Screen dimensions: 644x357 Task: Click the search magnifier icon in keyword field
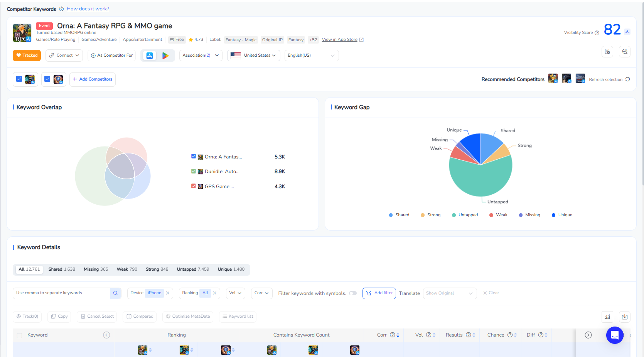point(115,293)
